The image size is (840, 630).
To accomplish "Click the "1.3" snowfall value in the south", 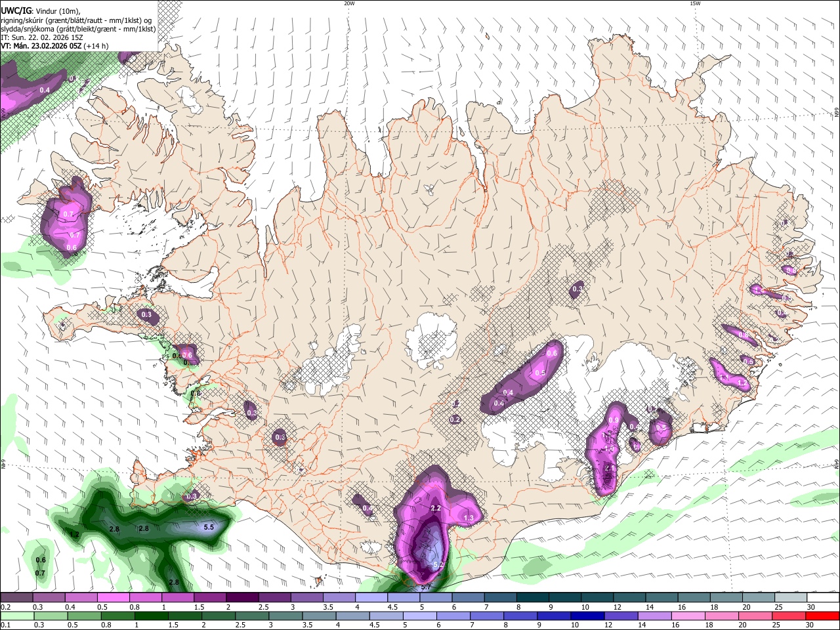I will click(469, 518).
